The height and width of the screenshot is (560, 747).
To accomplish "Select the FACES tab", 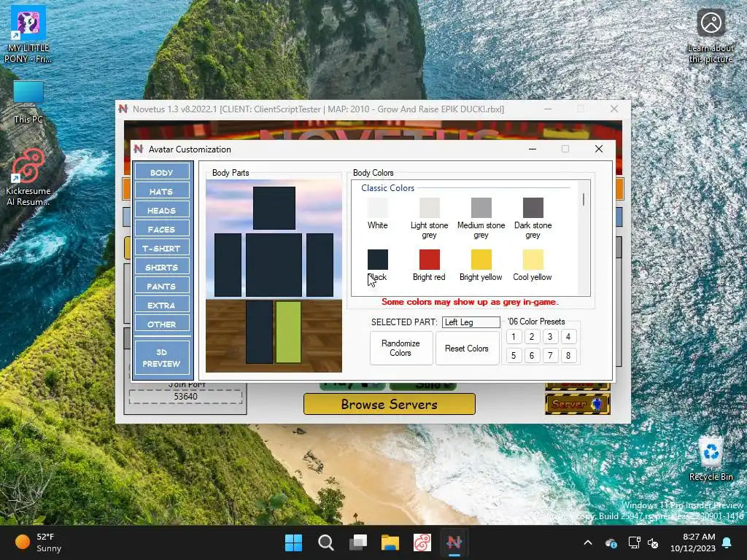I will 161,230.
